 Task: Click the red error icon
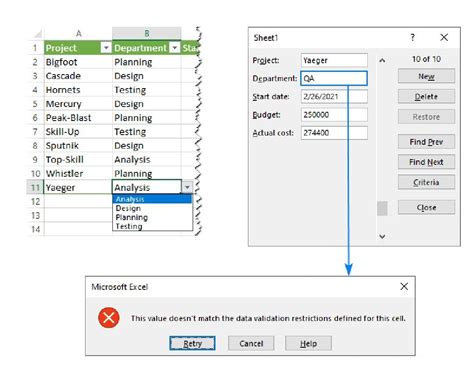[x=109, y=318]
